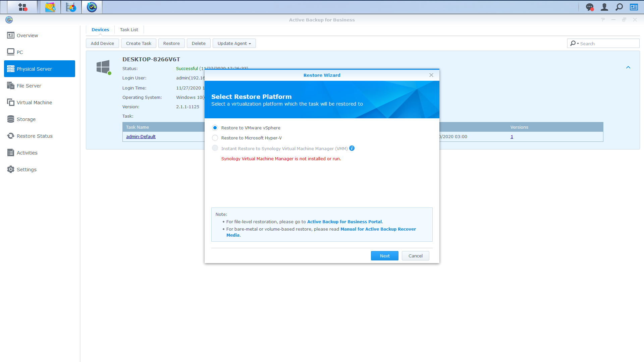Click the Restore Status sidebar icon

click(11, 136)
